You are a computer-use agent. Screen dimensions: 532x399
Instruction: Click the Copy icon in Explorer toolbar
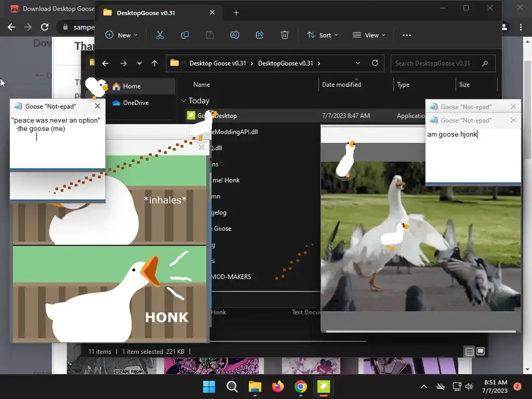pos(185,35)
